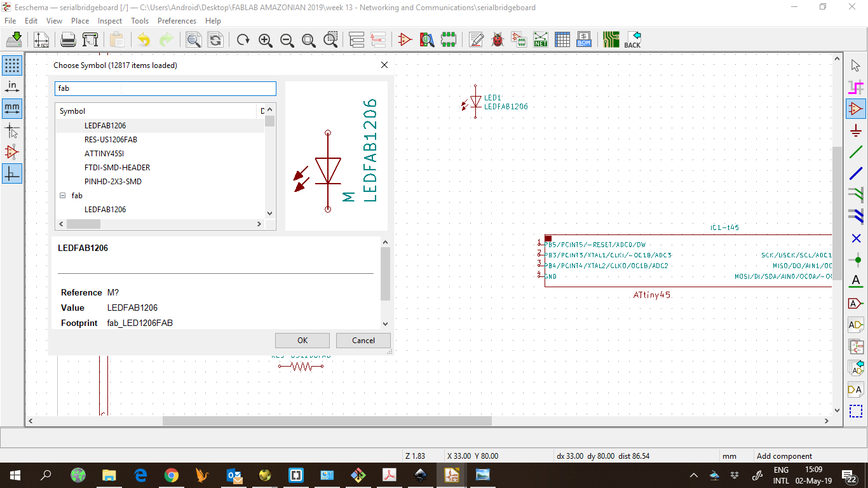Select the place power port tool
Image resolution: width=868 pixels, height=488 pixels.
point(856,130)
